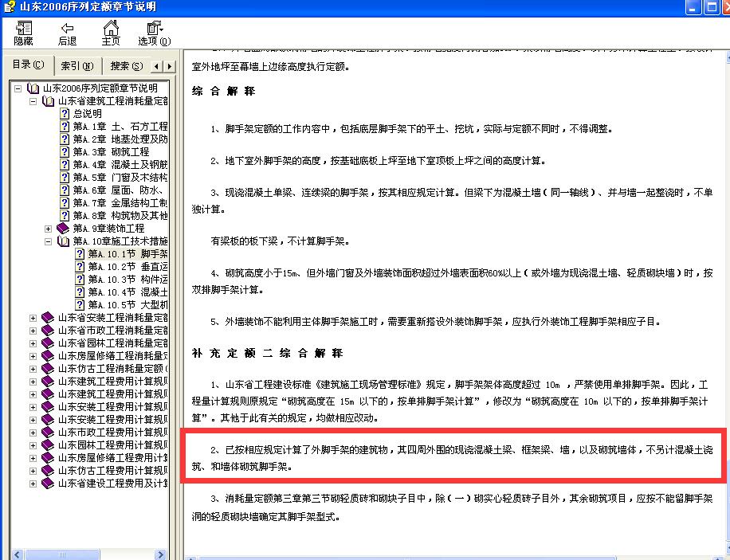The height and width of the screenshot is (560, 730).
Task: Open topic 第A.5章 门窗及木结构
Action: click(x=120, y=178)
